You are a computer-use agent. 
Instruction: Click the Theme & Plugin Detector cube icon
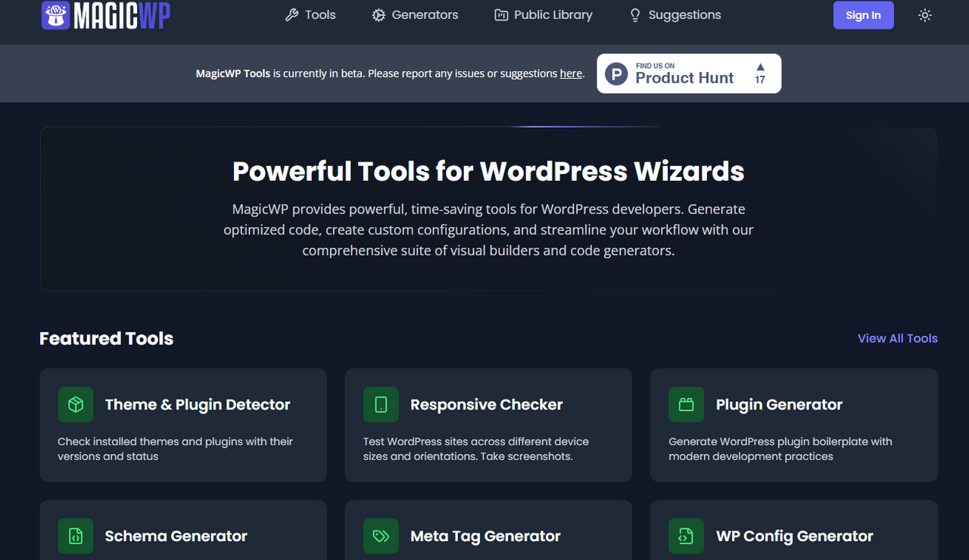pyautogui.click(x=76, y=405)
